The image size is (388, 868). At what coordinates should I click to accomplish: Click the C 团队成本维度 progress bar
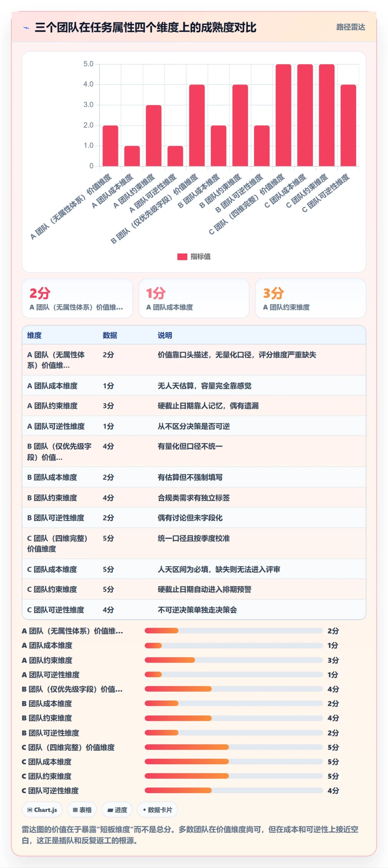point(233,762)
